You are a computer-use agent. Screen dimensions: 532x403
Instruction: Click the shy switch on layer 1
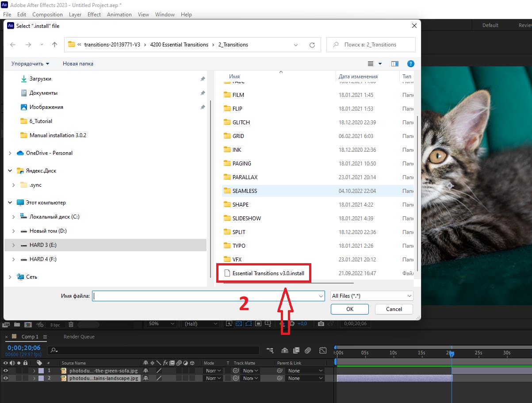pos(146,371)
